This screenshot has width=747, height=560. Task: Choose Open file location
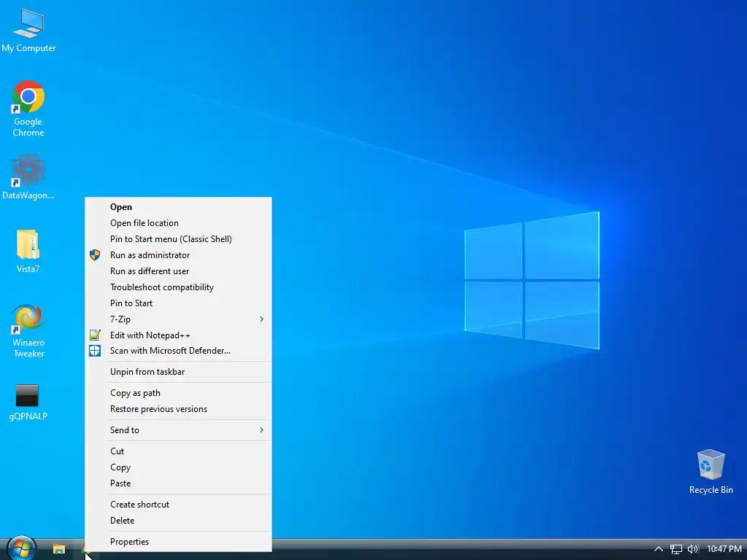tap(178, 223)
